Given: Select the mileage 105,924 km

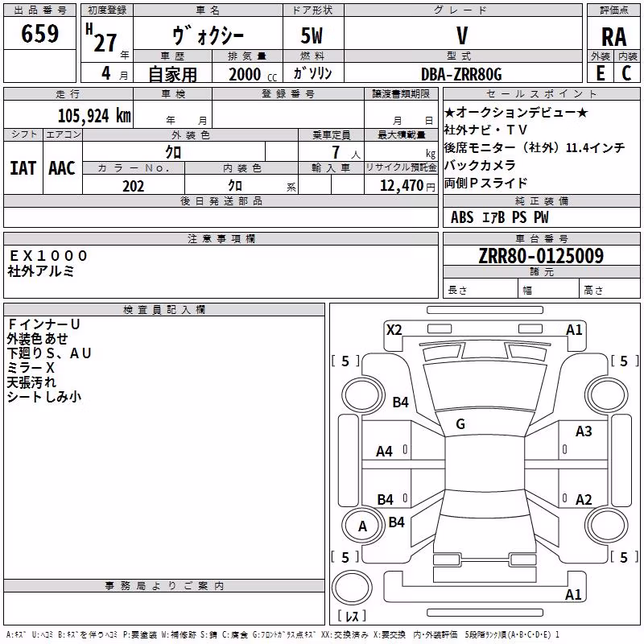Looking at the screenshot, I should tap(94, 116).
